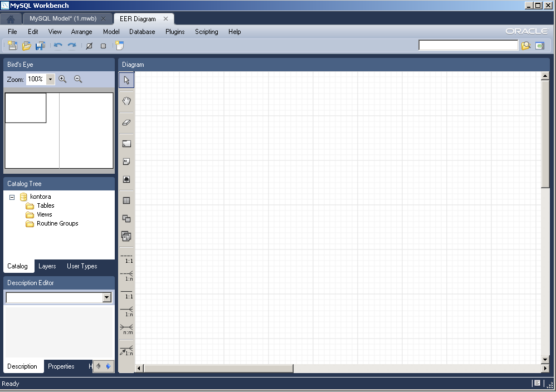Click the Save model icon
This screenshot has width=556, height=392.
click(40, 46)
